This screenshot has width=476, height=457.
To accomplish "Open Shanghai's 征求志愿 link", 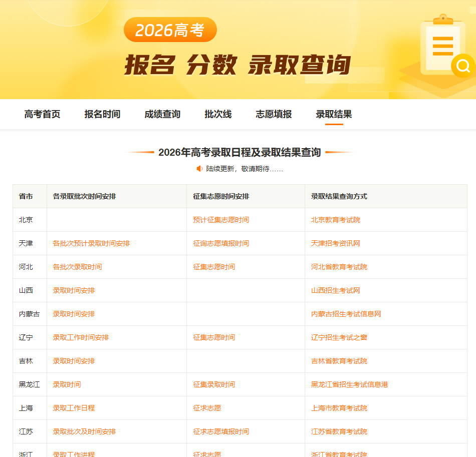I will point(207,408).
